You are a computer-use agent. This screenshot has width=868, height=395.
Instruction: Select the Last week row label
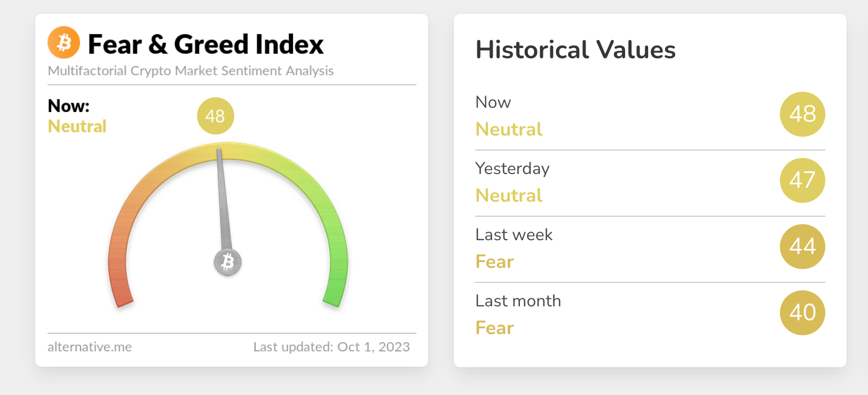coord(514,235)
